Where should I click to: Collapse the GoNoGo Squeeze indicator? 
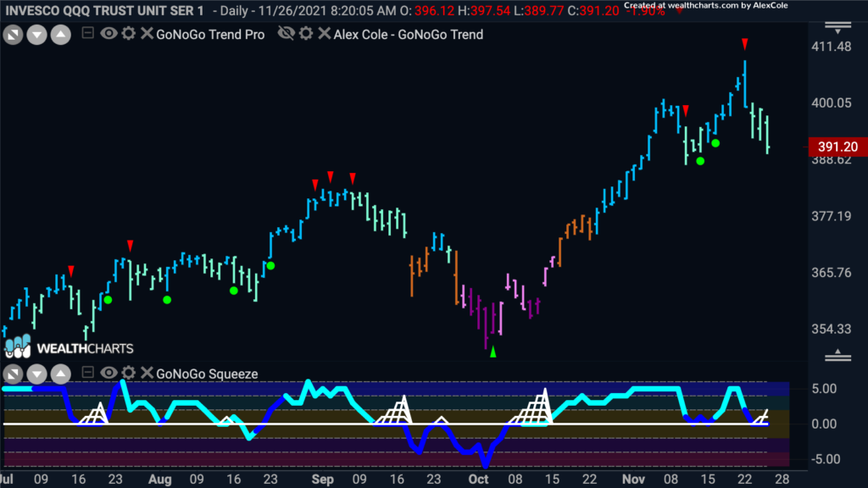click(x=87, y=373)
